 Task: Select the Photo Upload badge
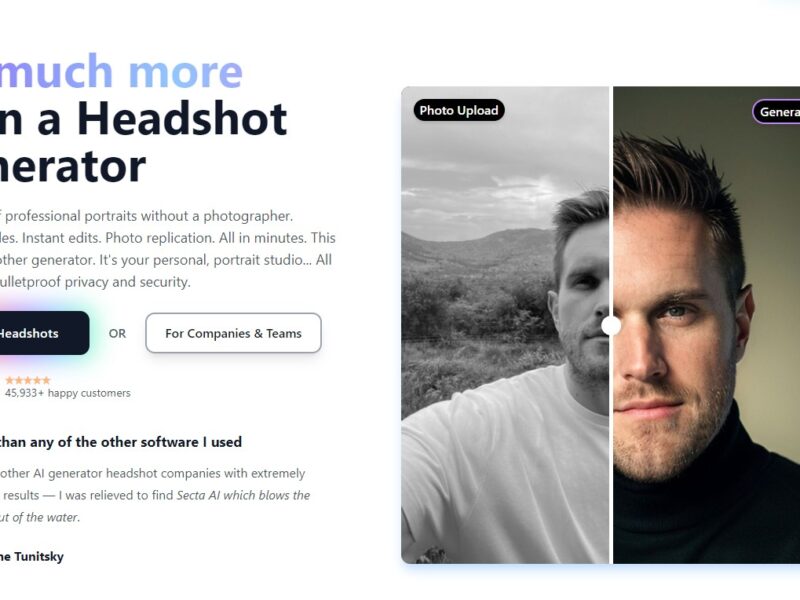click(459, 110)
